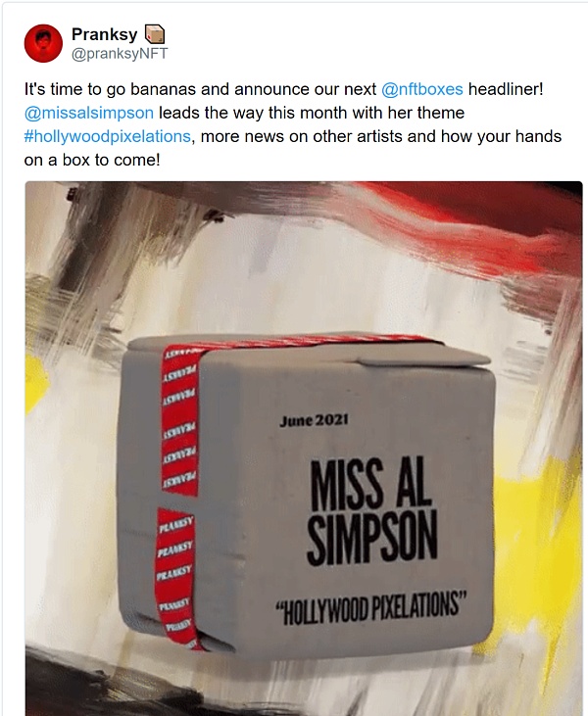Click the word "headliner!" in the tweet

coord(506,89)
